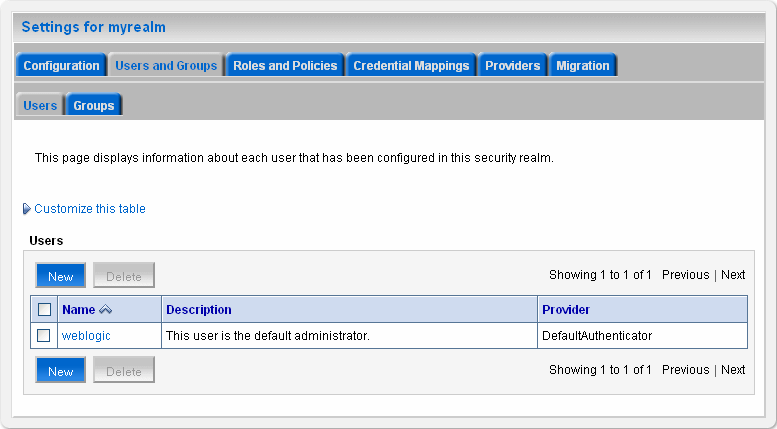Click the sort arrow icon beside Name
The height and width of the screenshot is (429, 777).
click(x=106, y=310)
